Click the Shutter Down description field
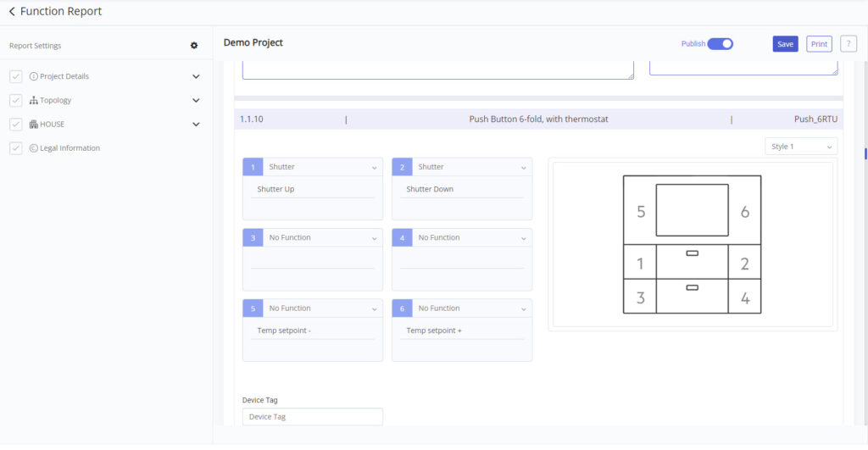The image size is (868, 450). coord(462,189)
